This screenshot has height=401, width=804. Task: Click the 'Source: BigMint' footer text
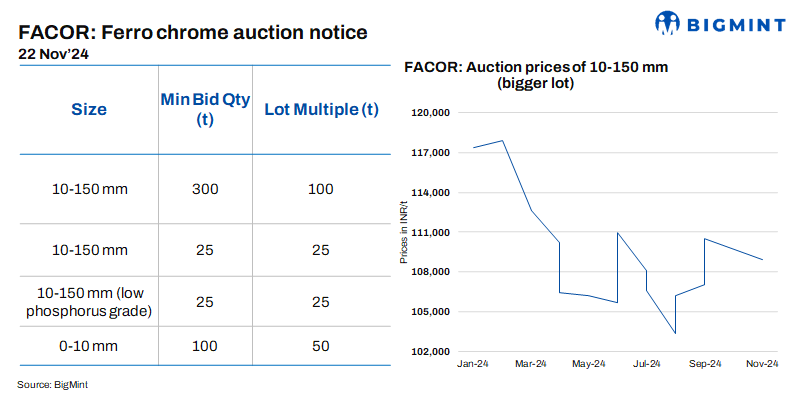[x=52, y=384]
